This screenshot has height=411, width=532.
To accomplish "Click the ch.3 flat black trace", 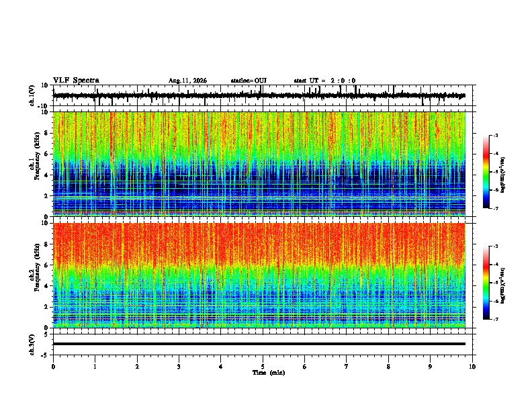I will click(259, 344).
